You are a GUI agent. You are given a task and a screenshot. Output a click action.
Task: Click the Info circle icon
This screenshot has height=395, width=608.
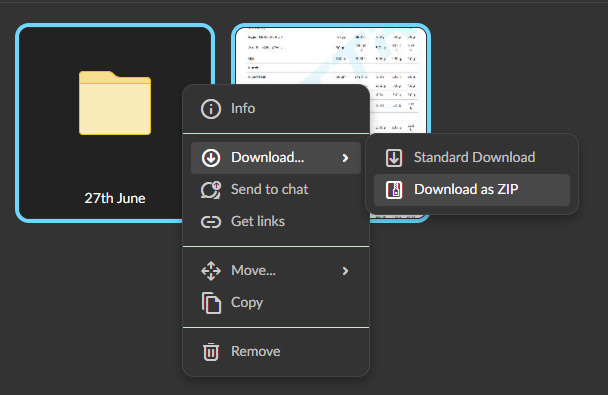211,109
